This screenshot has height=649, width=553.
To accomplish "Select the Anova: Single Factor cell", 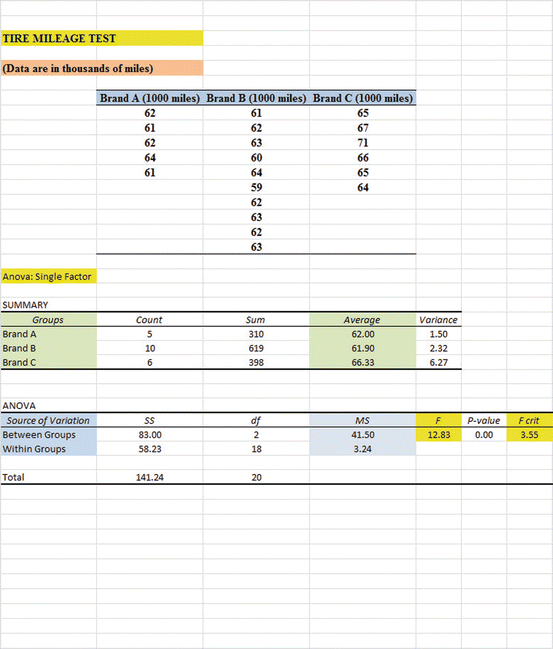I will coord(49,276).
